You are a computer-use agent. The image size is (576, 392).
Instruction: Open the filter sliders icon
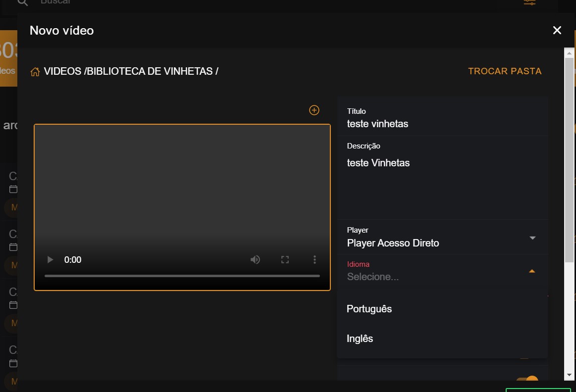(529, 2)
